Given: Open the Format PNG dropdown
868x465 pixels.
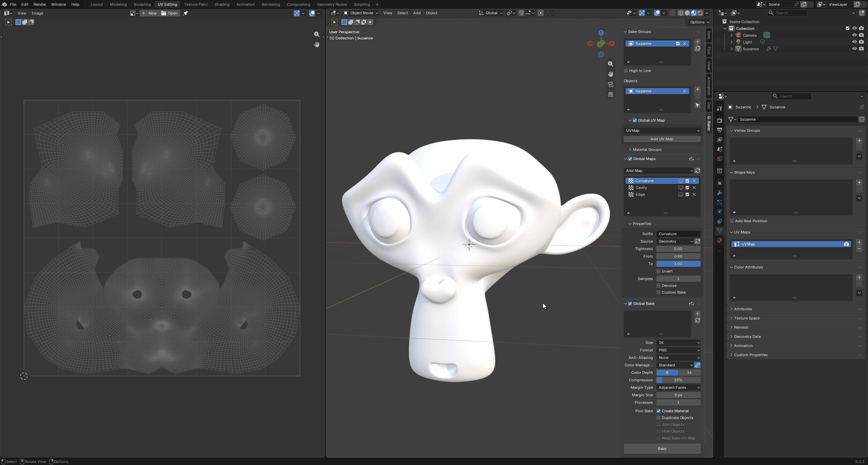Looking at the screenshot, I should pos(678,350).
